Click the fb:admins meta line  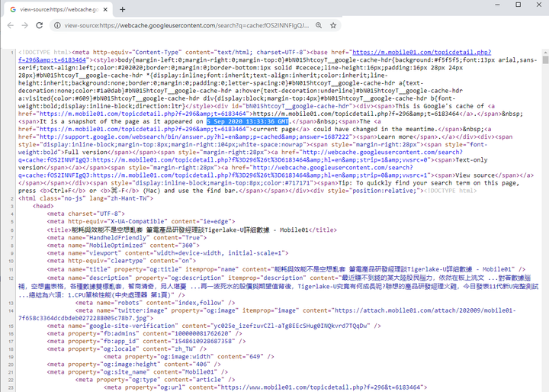coord(144,333)
